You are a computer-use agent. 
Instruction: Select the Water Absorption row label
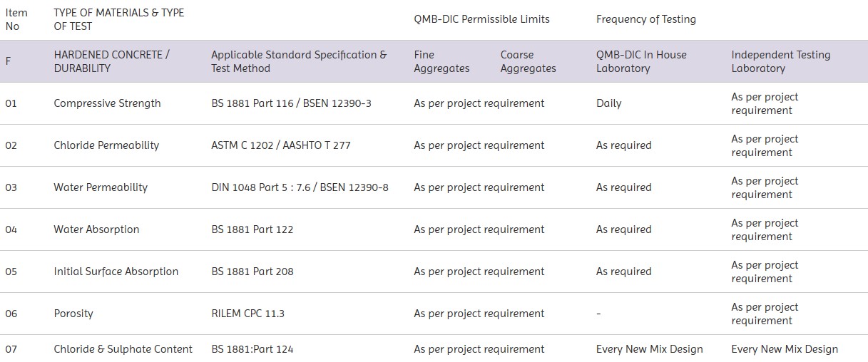pos(96,229)
